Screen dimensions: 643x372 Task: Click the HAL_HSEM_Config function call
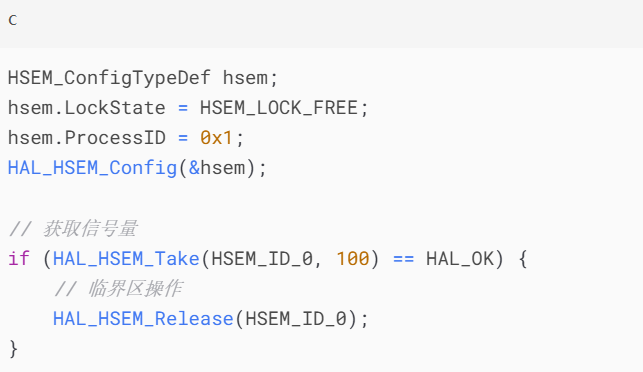pos(92,168)
